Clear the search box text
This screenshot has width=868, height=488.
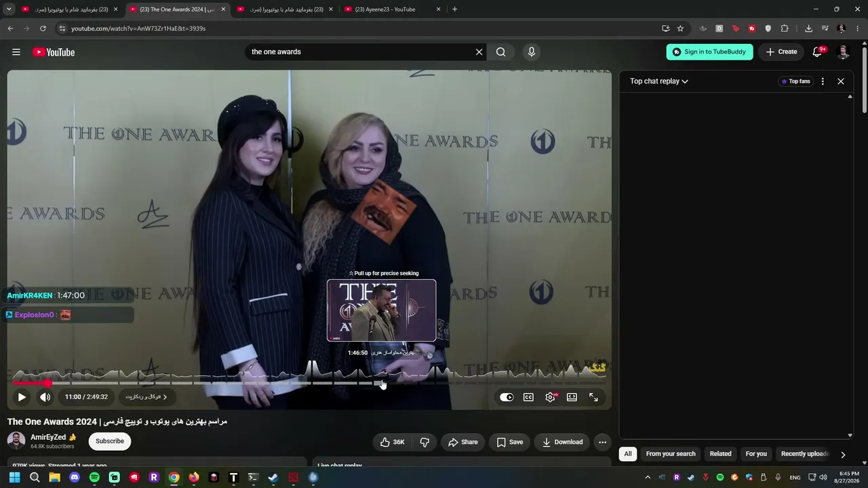479,52
